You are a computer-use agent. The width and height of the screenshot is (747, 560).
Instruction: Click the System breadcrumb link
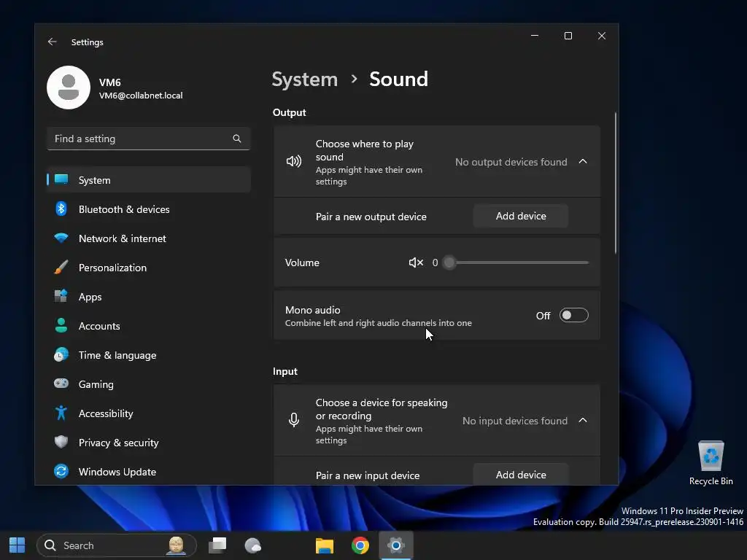point(304,79)
